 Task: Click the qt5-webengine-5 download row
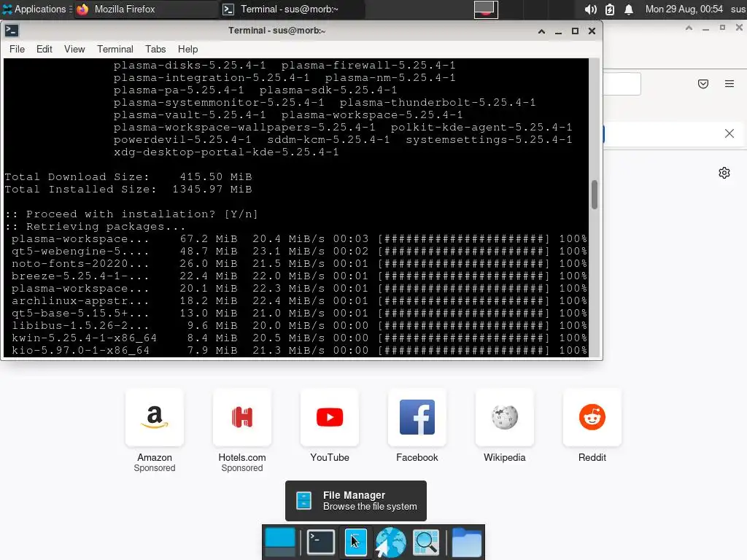point(299,252)
